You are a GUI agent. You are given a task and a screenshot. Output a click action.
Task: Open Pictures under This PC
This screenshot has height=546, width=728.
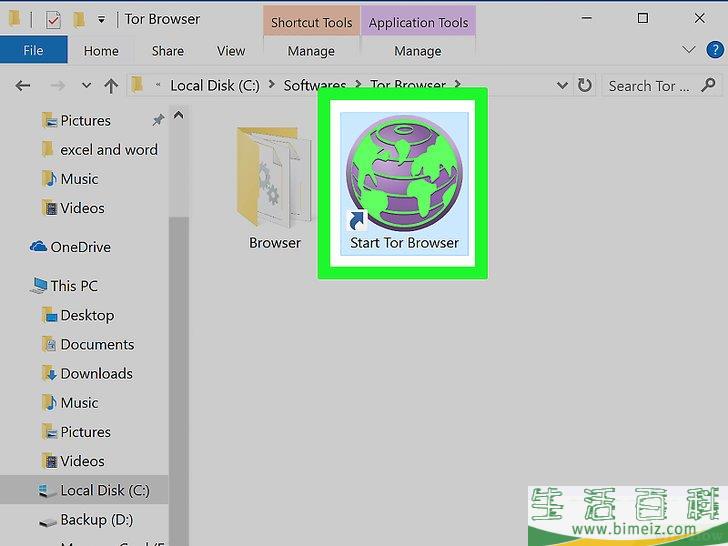pos(85,432)
